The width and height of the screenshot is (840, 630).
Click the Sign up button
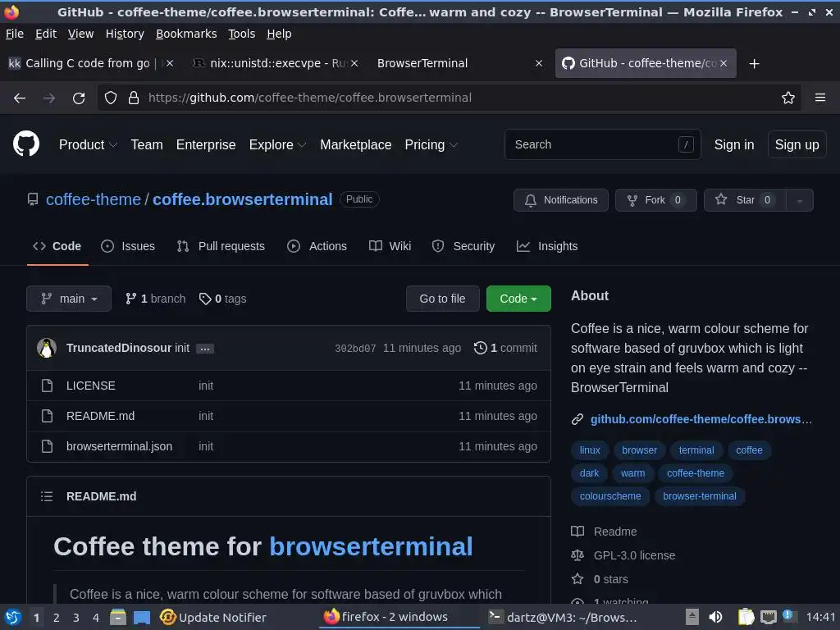(797, 144)
